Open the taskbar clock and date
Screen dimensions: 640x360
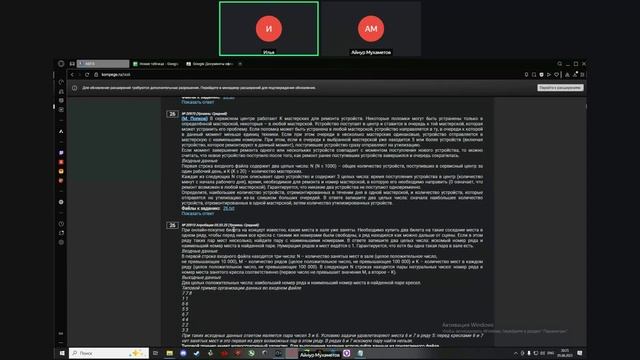pos(564,353)
